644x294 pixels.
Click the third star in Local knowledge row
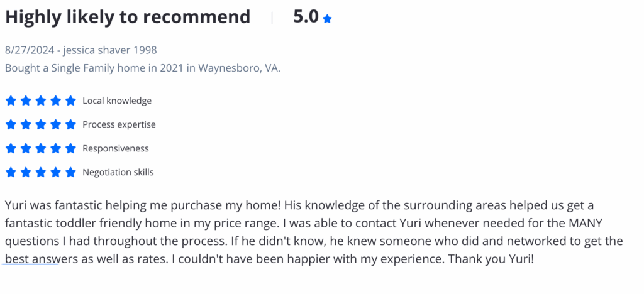[x=41, y=101]
